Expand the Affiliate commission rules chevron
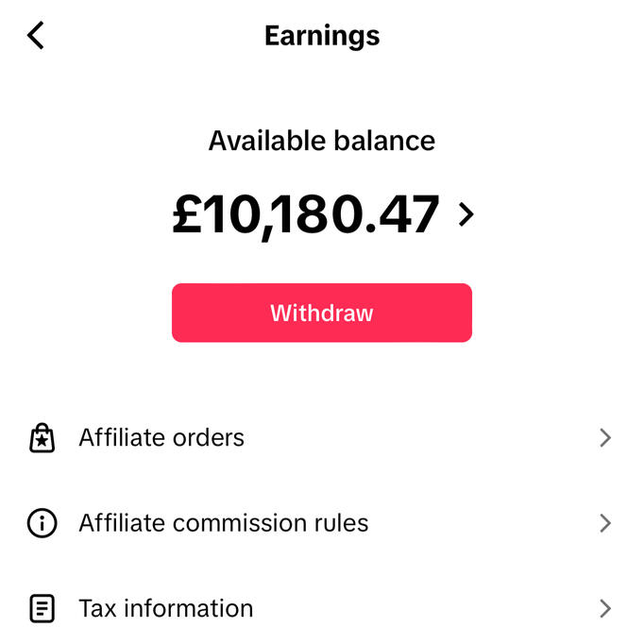Screen dimensions: 644x644 tap(605, 523)
